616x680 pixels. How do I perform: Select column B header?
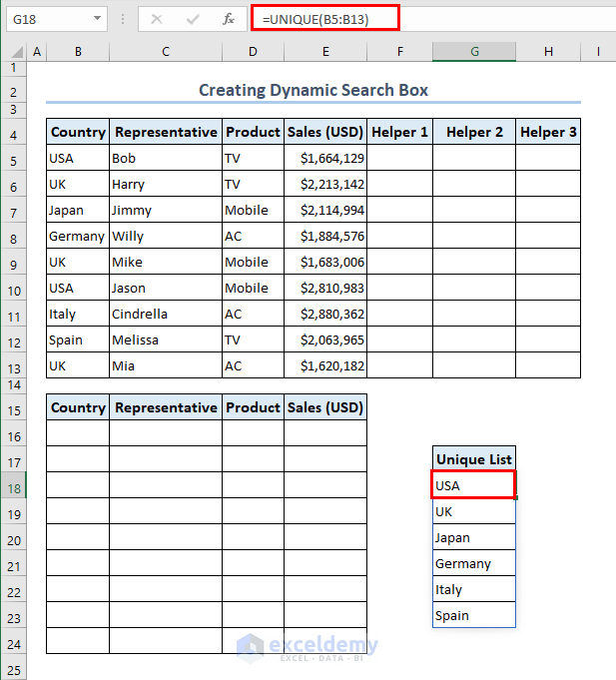click(x=78, y=52)
